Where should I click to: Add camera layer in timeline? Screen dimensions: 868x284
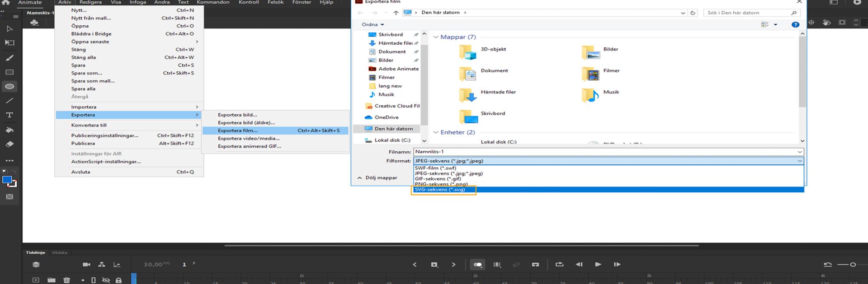coord(86,265)
